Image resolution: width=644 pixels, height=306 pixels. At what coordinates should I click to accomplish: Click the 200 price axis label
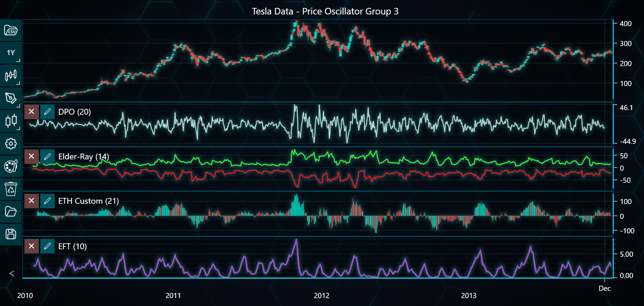pos(625,64)
